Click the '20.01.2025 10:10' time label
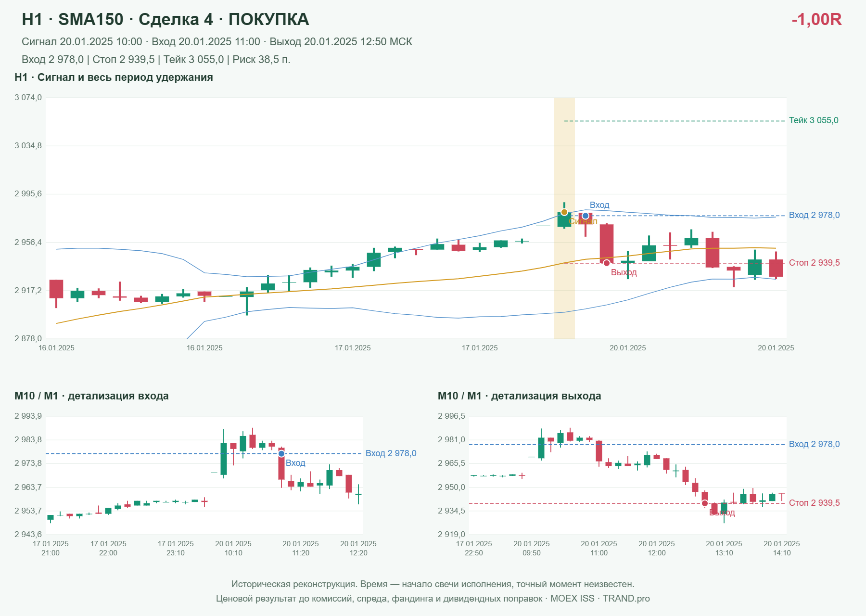866x616 pixels. pos(233,548)
